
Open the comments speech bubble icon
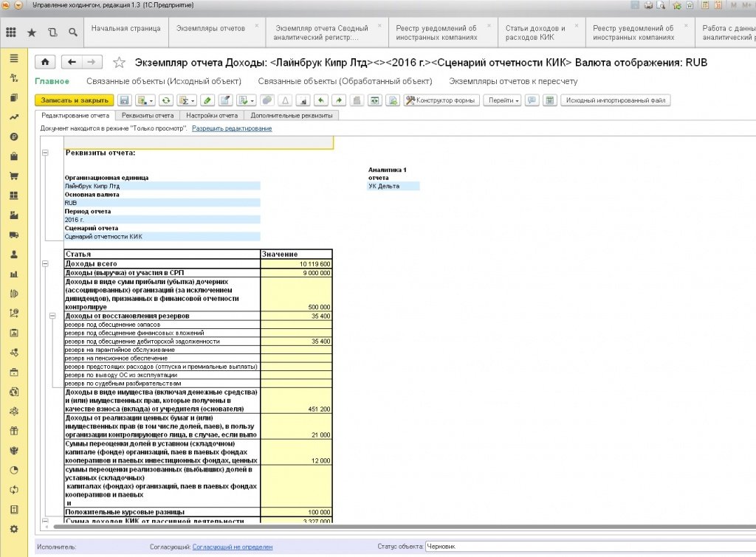pyautogui.click(x=532, y=100)
